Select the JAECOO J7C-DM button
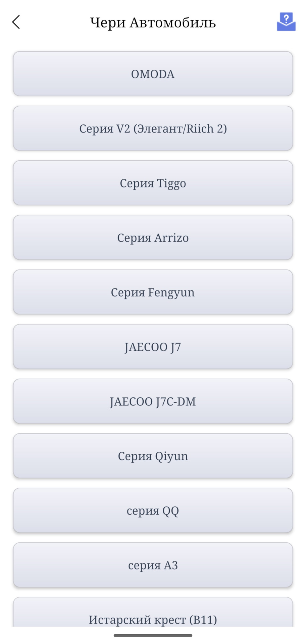This screenshot has height=644, width=306. pos(153,401)
